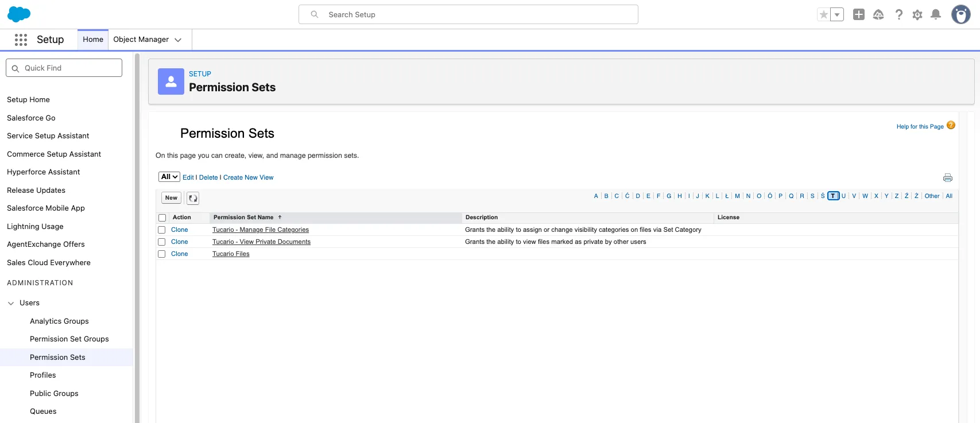Open Setup Home in the sidebar
980x423 pixels.
coord(29,100)
